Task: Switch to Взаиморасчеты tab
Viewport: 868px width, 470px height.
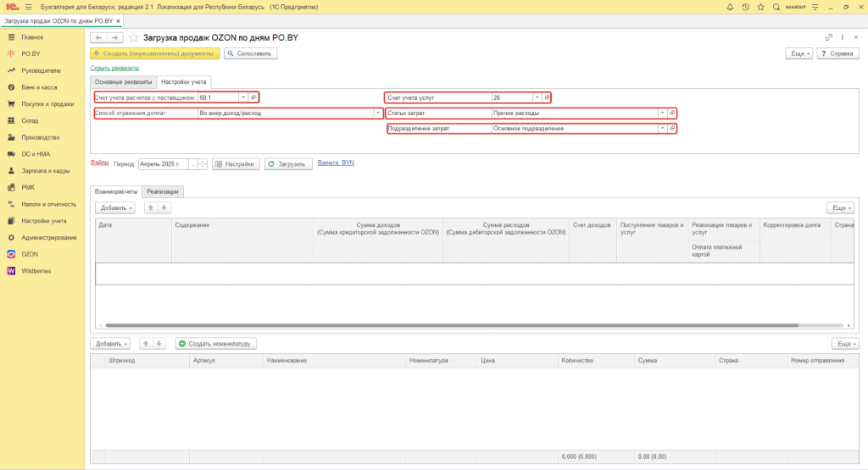Action: (x=115, y=191)
